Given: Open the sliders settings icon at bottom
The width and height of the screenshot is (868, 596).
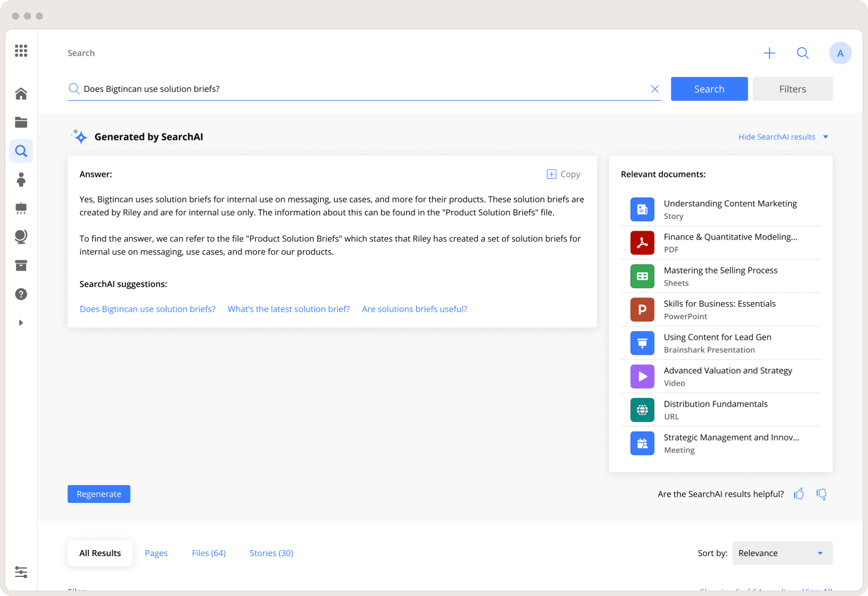Looking at the screenshot, I should click(x=21, y=572).
